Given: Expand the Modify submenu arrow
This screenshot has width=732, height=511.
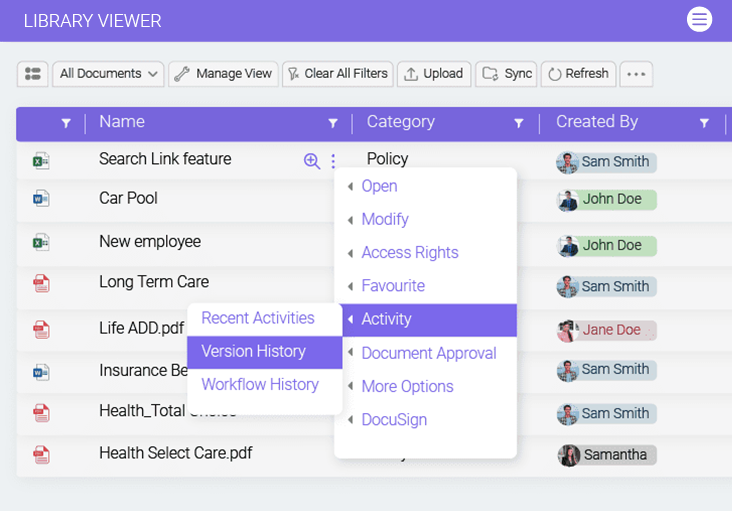Looking at the screenshot, I should coord(350,220).
